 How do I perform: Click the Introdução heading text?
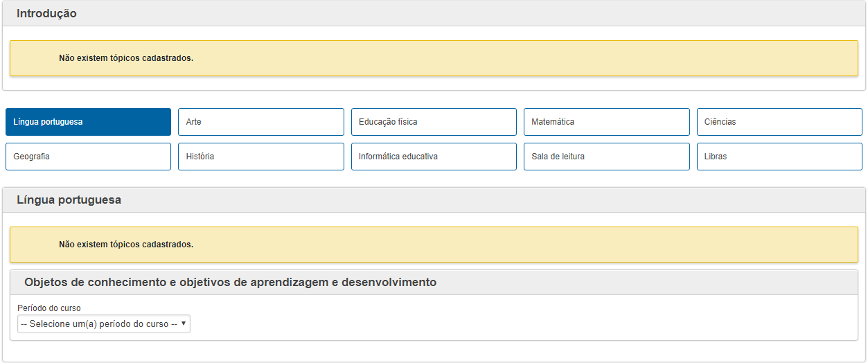point(46,14)
